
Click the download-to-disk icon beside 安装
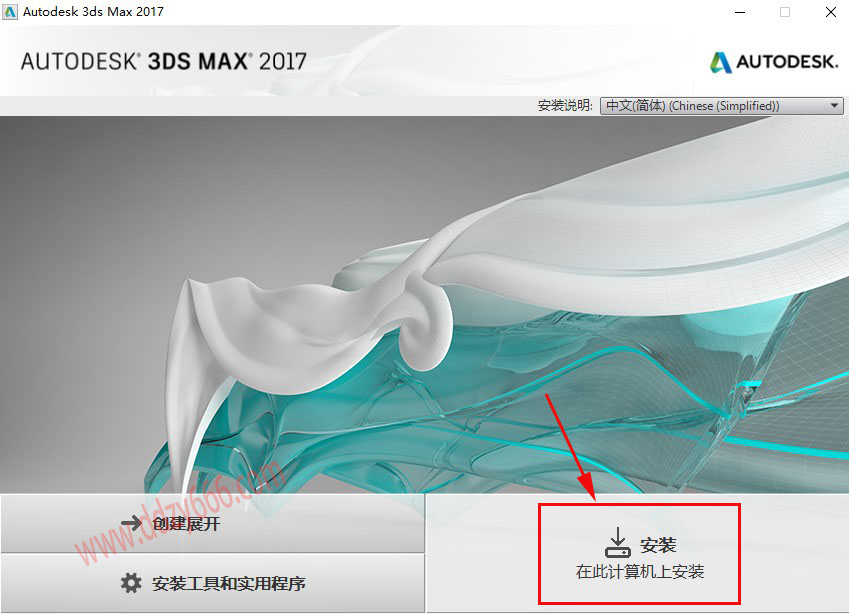(x=618, y=543)
